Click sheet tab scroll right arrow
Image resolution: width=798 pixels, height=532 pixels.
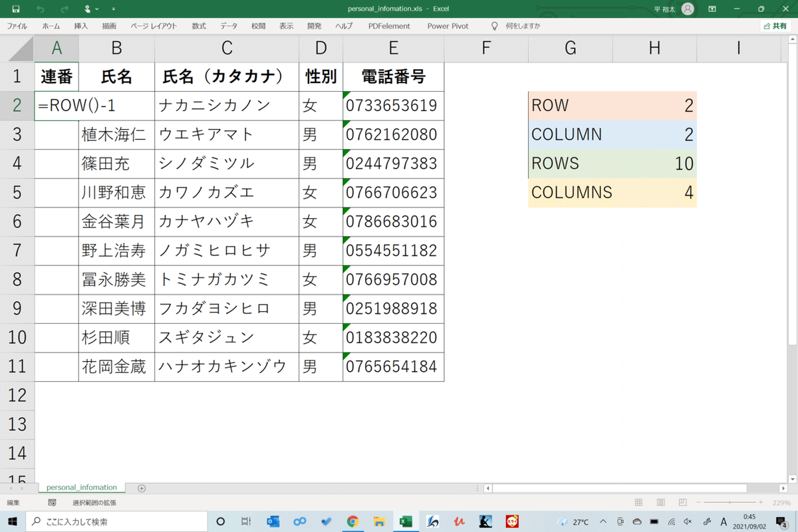23,488
